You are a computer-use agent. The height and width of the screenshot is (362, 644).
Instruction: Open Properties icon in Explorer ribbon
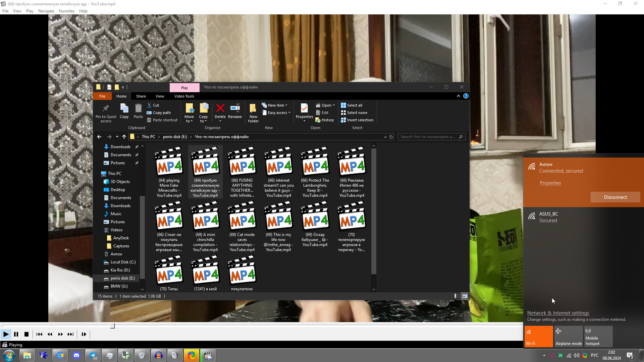click(304, 109)
